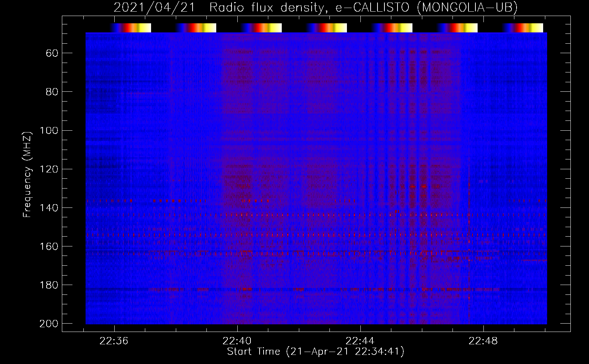Click the 22:48 time tick label

[483, 341]
